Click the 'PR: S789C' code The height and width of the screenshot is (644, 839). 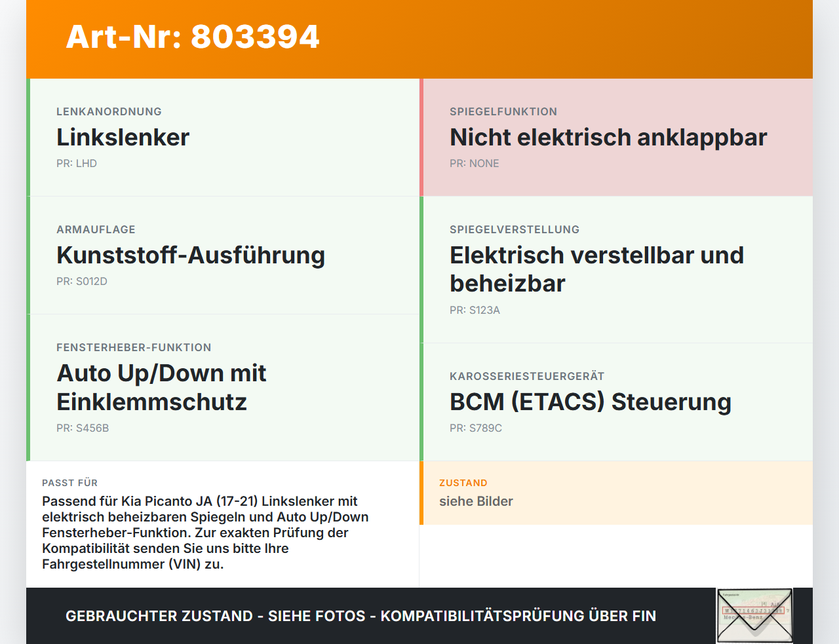click(x=476, y=428)
